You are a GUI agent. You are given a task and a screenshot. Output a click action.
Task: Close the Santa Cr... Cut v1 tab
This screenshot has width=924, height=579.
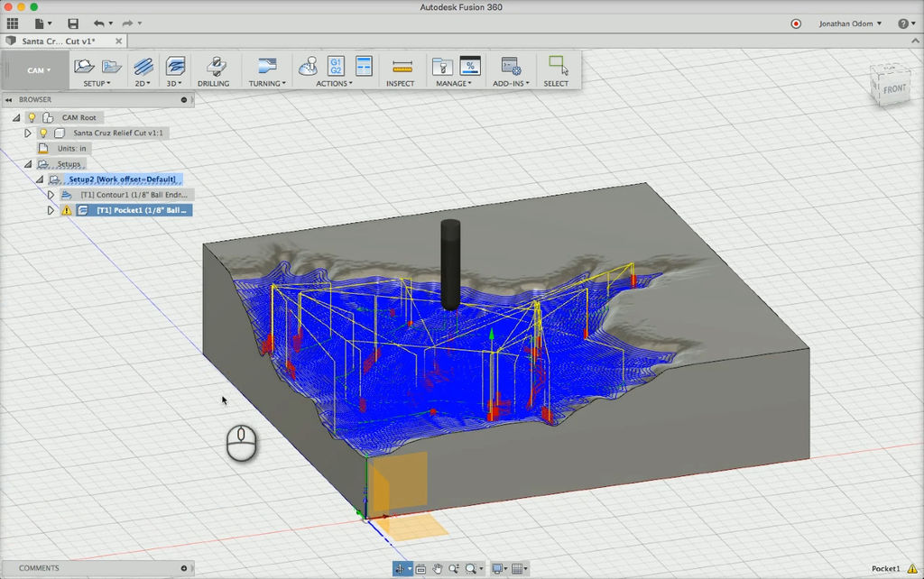click(118, 41)
